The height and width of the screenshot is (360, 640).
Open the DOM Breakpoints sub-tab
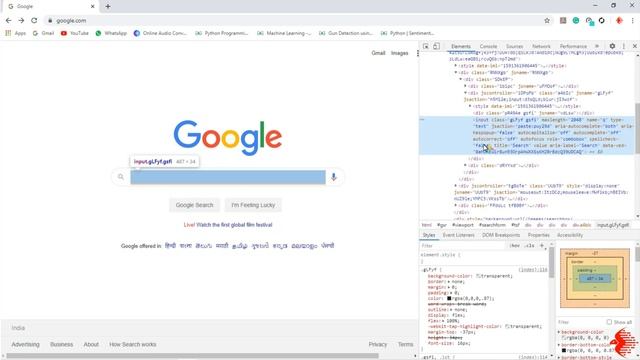(501, 235)
